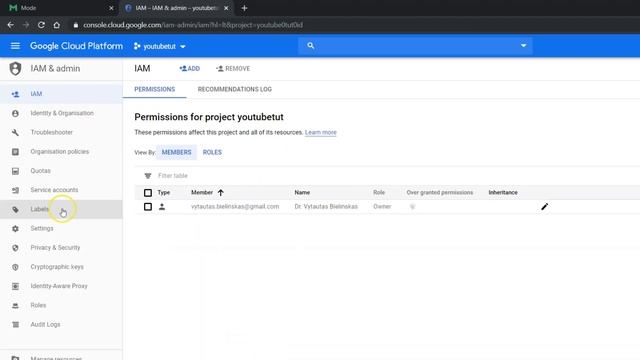
Task: Click the Roles sidebar icon
Action: 15,305
